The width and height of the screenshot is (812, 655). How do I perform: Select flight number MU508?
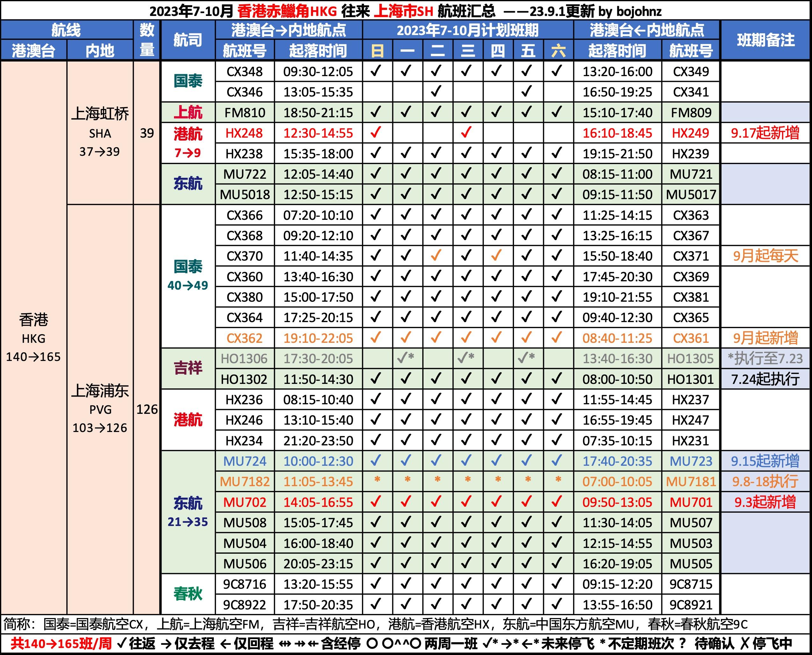[x=244, y=522]
